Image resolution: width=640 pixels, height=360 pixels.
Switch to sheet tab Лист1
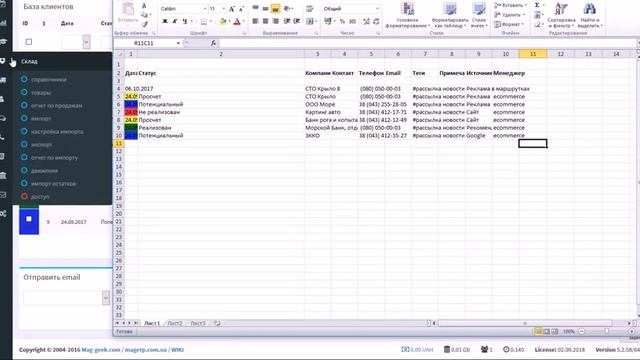point(152,323)
